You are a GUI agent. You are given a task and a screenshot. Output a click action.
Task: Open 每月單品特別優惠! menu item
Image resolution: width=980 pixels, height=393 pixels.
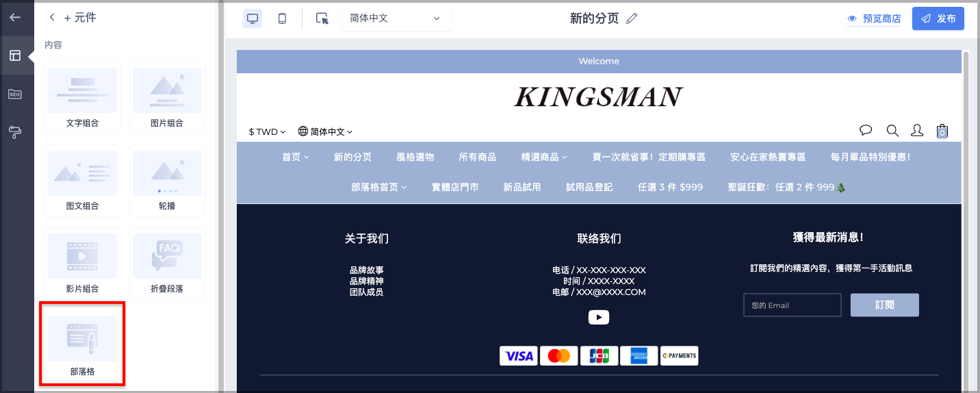[x=870, y=157]
